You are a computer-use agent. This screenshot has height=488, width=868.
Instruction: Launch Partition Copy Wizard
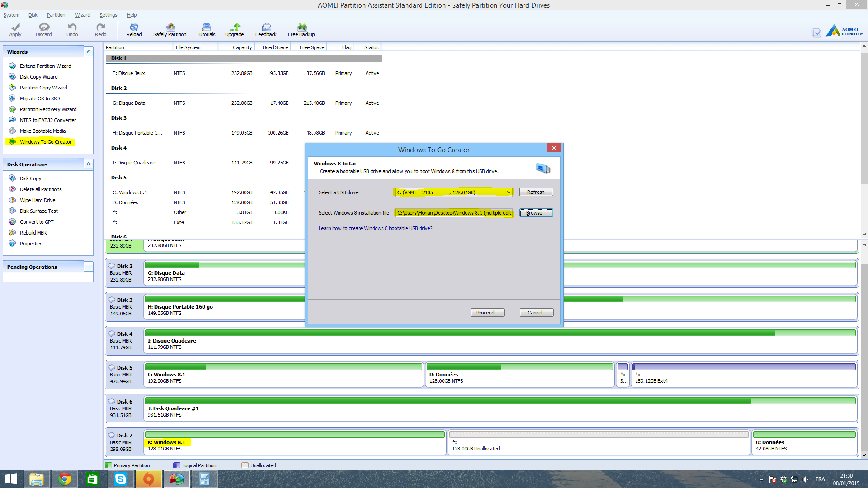click(x=43, y=88)
